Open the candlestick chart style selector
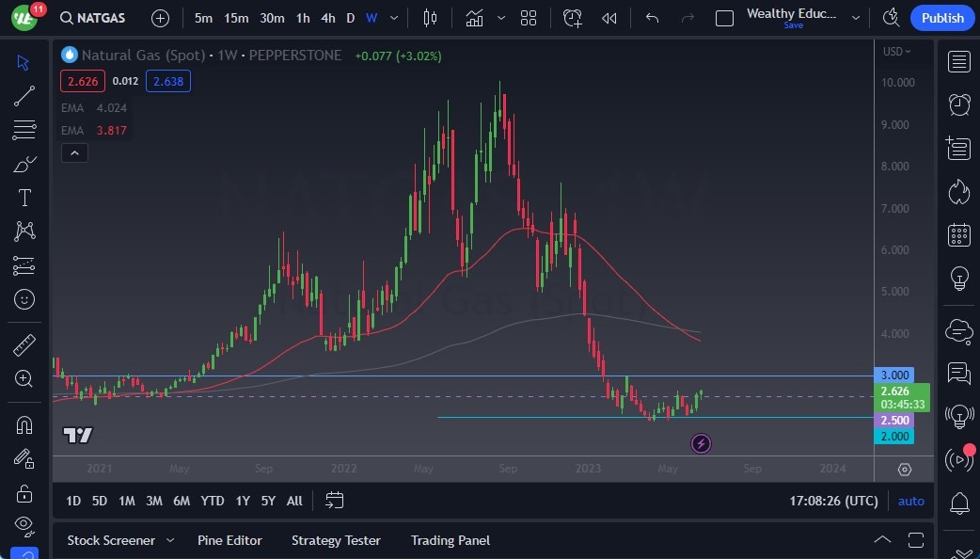The width and height of the screenshot is (980, 559). (x=431, y=18)
